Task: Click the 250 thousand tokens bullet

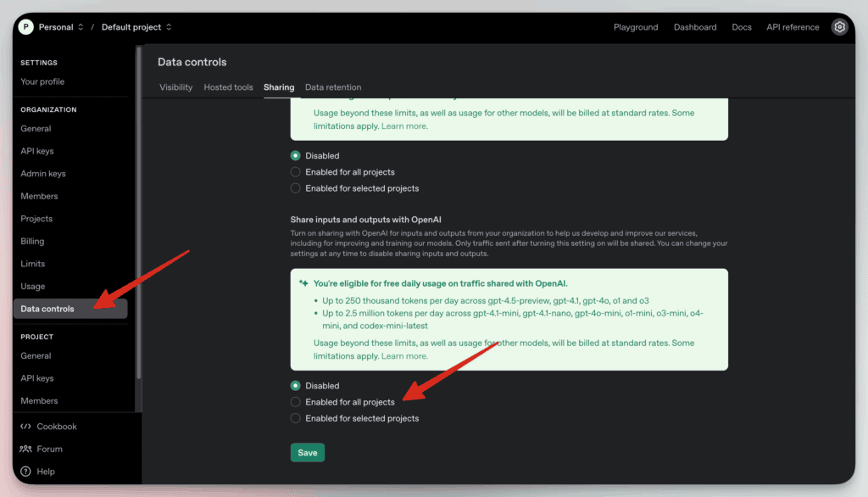Action: [x=486, y=301]
